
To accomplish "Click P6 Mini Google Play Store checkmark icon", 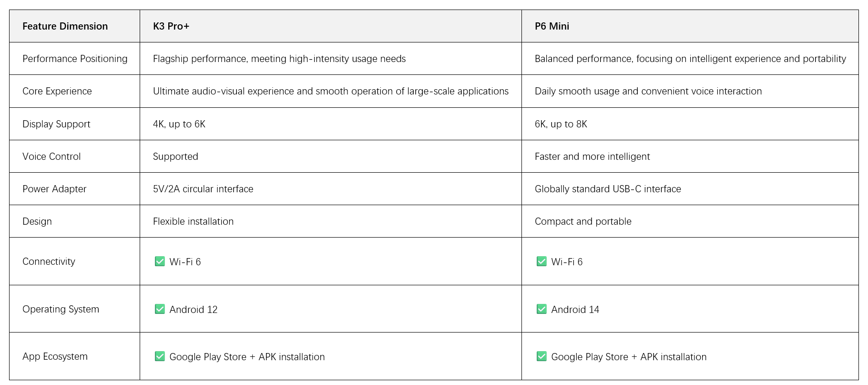I will [x=541, y=356].
